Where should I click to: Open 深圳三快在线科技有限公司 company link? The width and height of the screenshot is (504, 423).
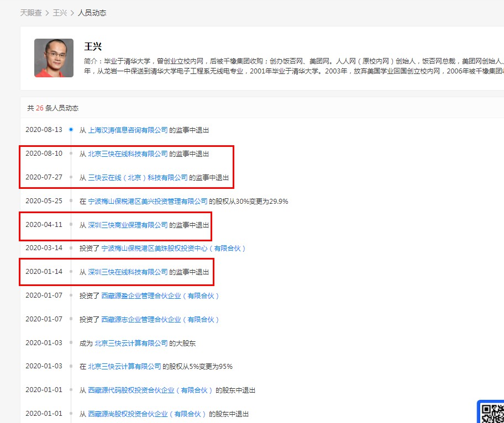coord(128,272)
